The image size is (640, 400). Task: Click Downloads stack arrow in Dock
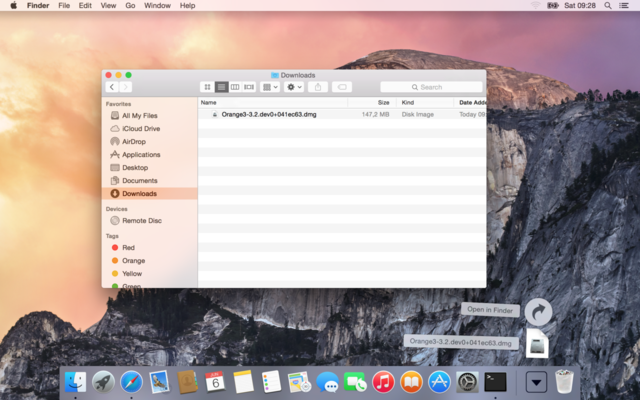536,382
